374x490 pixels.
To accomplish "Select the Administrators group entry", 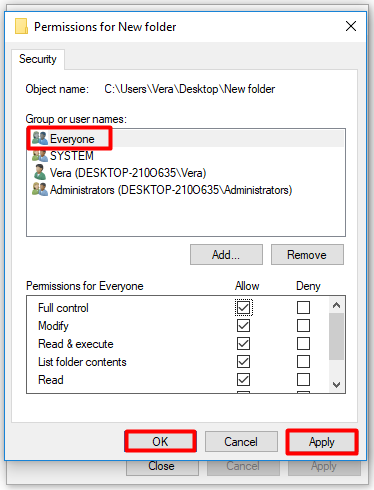I will coord(186,190).
